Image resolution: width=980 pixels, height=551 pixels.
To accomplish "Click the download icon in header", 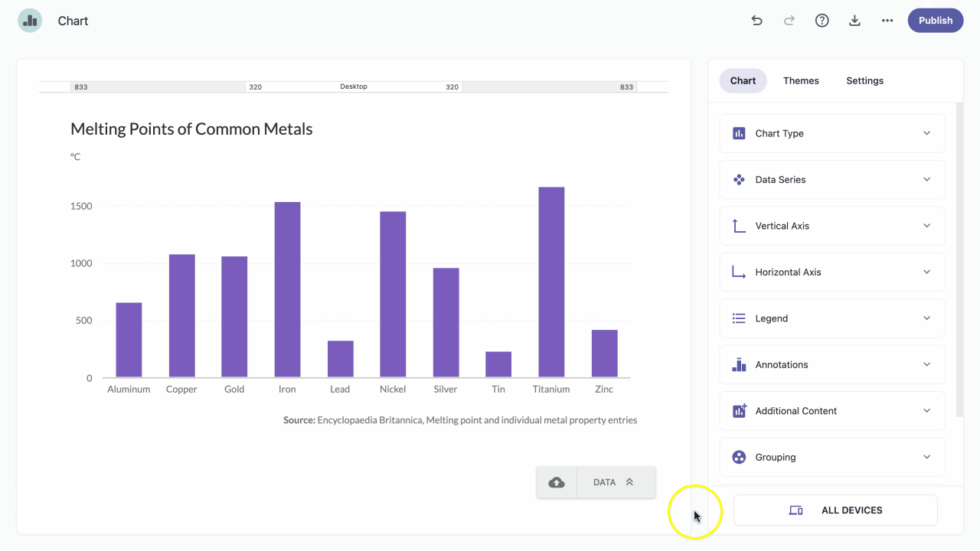I will tap(854, 21).
